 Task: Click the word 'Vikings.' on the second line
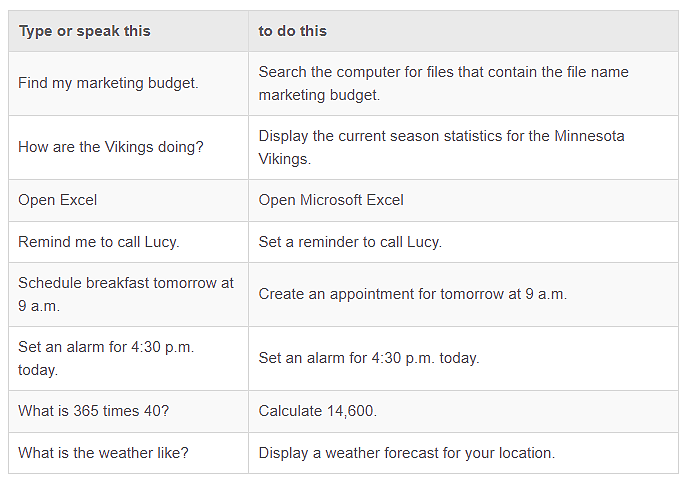pyautogui.click(x=284, y=159)
